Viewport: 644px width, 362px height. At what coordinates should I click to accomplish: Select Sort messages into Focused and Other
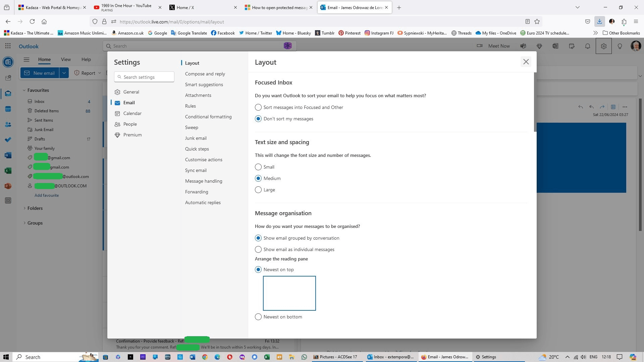(258, 107)
